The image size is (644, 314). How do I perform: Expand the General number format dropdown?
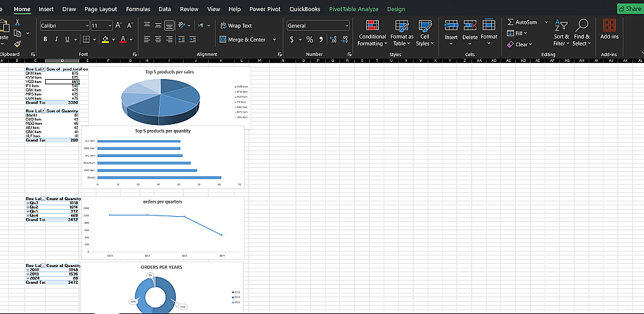point(346,26)
